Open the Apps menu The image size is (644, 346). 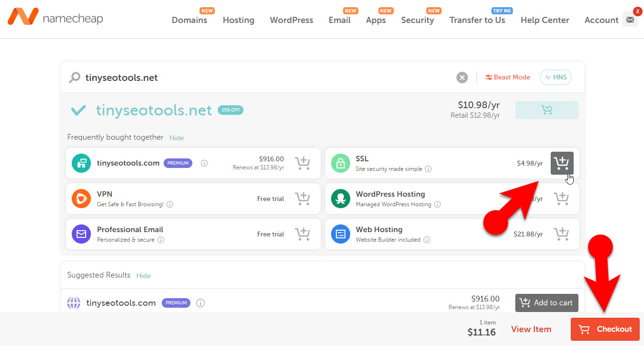pyautogui.click(x=376, y=20)
